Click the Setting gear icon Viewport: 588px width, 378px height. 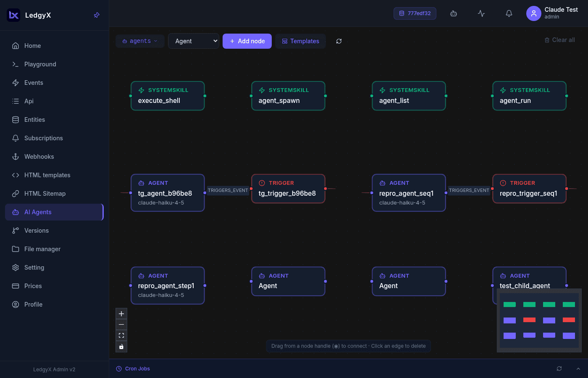pos(16,268)
